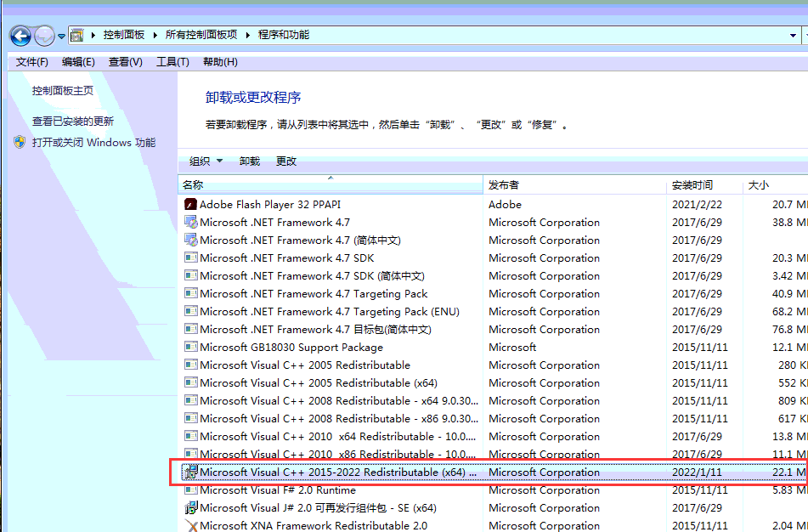Open address bar history dropdown arrow
The image size is (808, 532).
click(x=793, y=36)
